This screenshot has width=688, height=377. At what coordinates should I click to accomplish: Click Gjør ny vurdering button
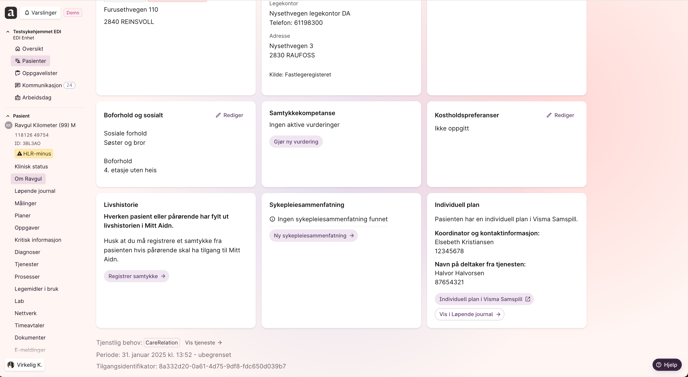click(x=296, y=142)
